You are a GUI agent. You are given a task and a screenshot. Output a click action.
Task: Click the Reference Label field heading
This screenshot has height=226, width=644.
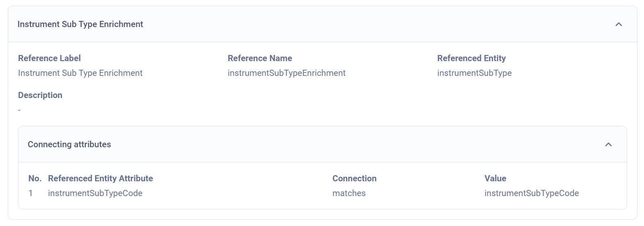[49, 58]
